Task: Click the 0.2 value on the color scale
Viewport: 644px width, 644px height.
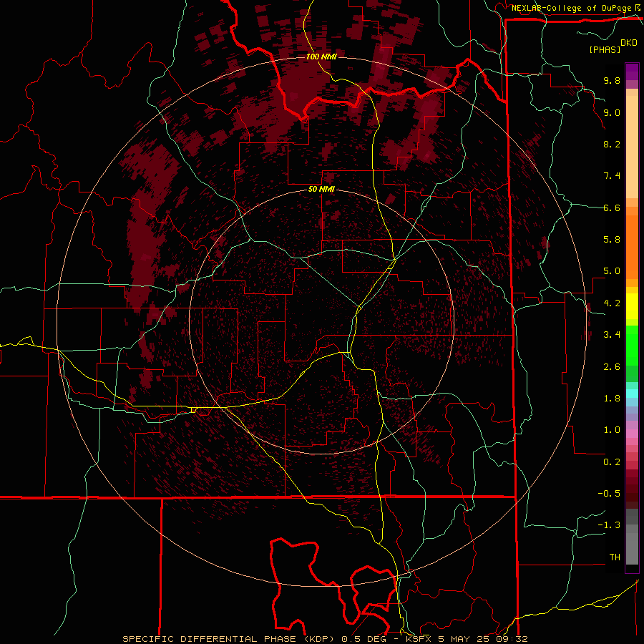Action: (612, 462)
